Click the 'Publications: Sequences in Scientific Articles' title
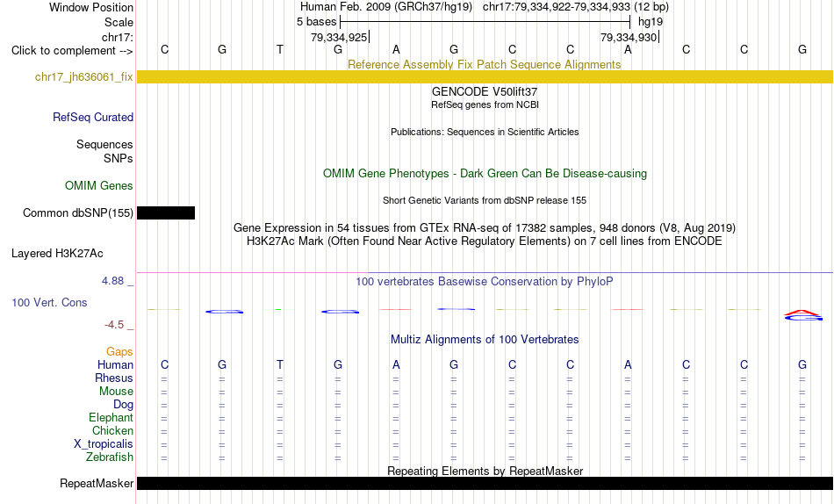This screenshot has width=834, height=504. pos(485,132)
